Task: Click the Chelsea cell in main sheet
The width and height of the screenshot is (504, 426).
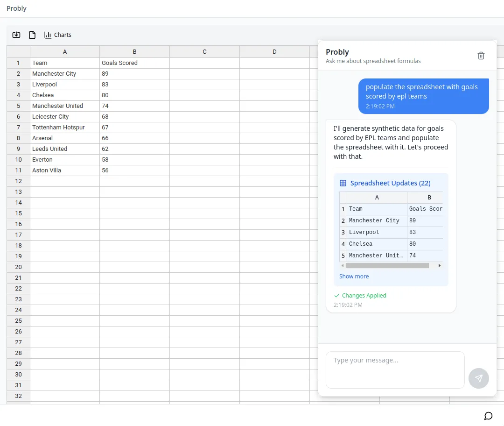Action: 65,95
